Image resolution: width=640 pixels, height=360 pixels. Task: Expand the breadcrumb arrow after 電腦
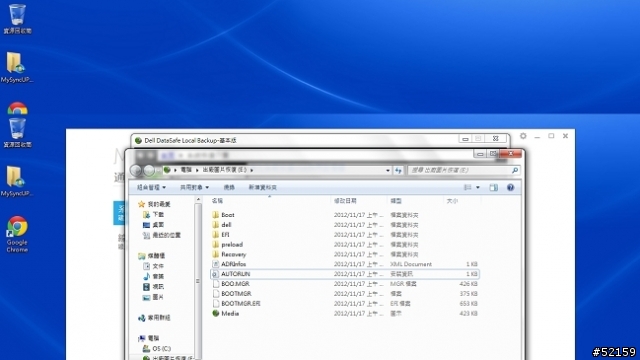click(x=197, y=170)
